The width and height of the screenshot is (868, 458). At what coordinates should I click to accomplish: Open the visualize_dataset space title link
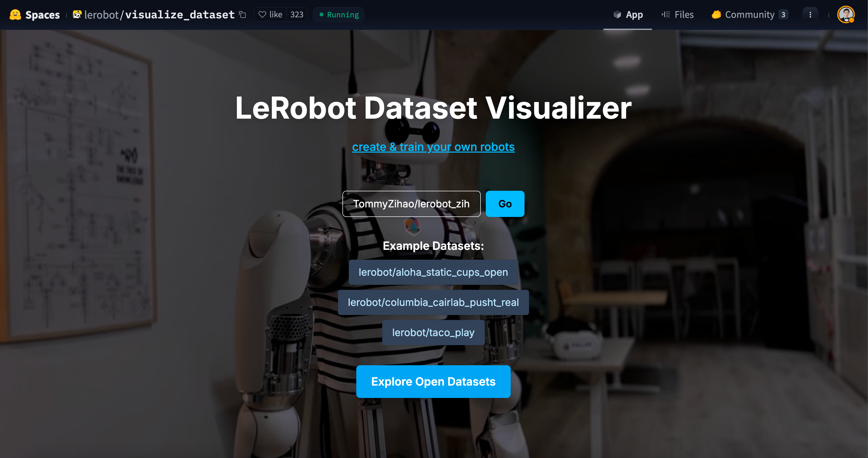point(180,15)
